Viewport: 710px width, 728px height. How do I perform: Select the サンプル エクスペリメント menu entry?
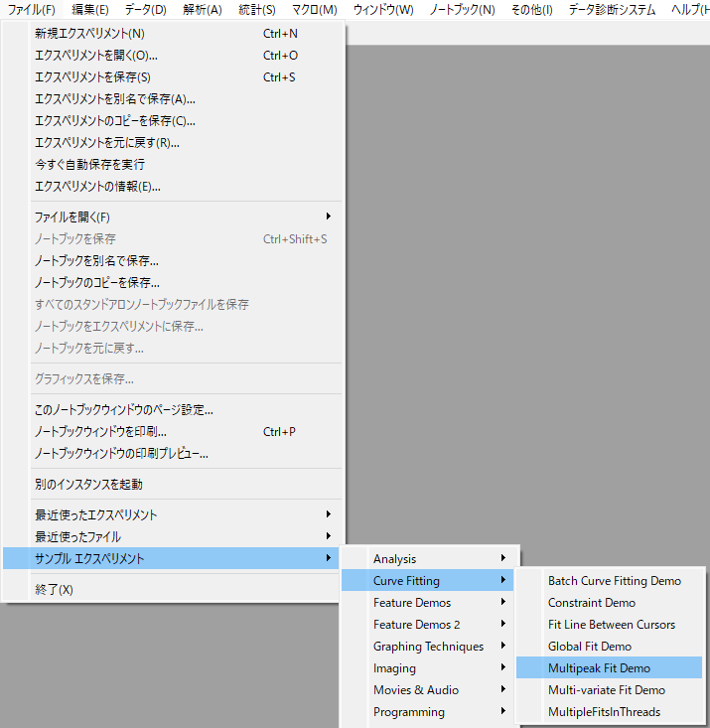tap(173, 558)
